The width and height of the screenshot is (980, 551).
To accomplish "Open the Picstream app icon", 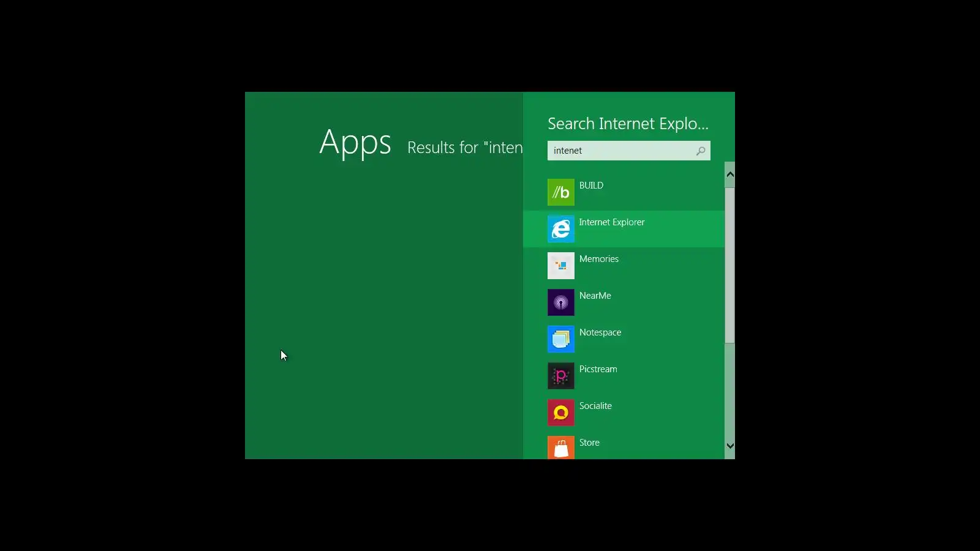I will [x=561, y=376].
